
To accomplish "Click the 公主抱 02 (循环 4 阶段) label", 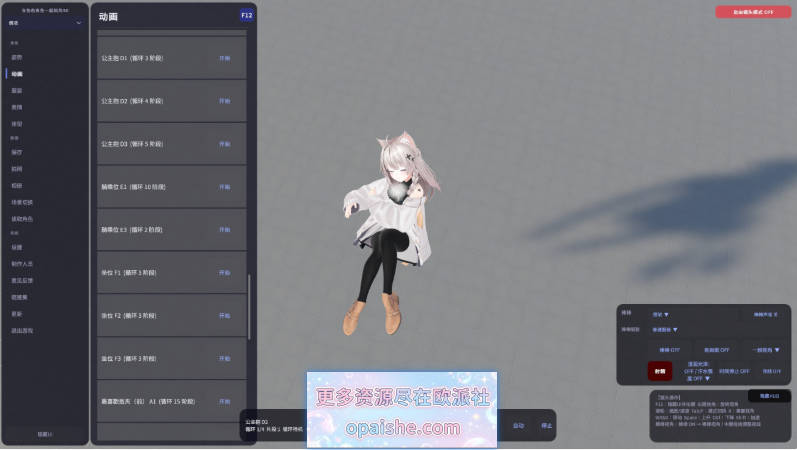I will coord(132,101).
